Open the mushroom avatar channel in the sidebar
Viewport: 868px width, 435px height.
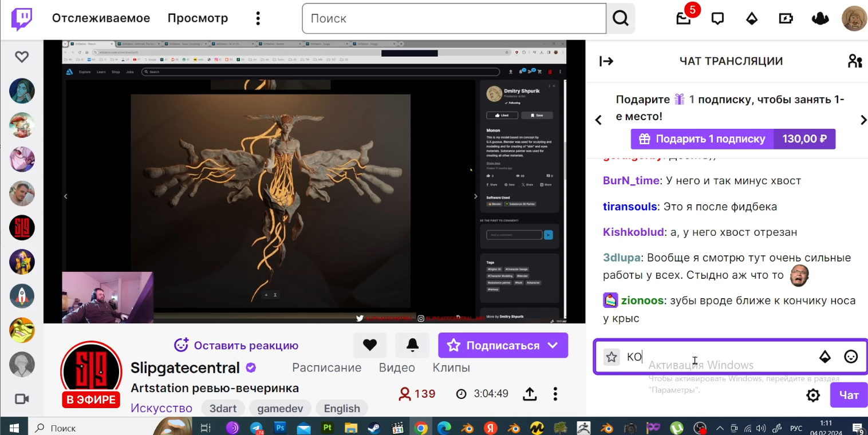[22, 125]
